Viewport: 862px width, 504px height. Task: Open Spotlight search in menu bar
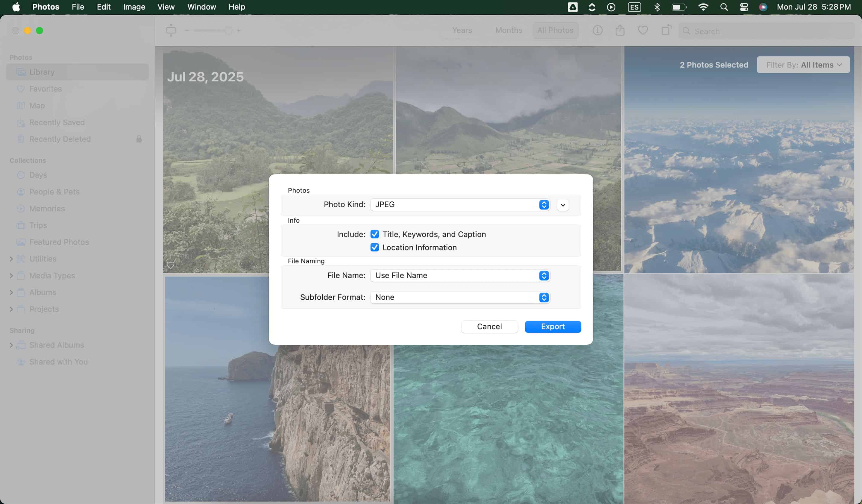point(724,7)
